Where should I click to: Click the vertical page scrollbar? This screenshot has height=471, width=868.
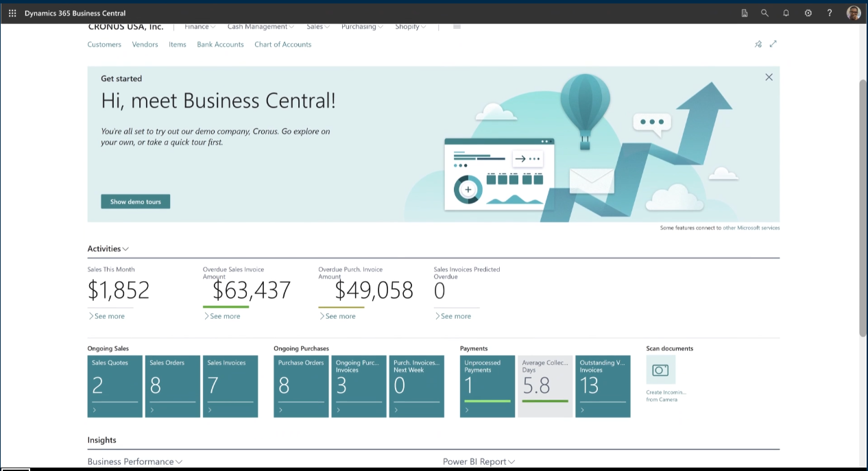pyautogui.click(x=863, y=206)
